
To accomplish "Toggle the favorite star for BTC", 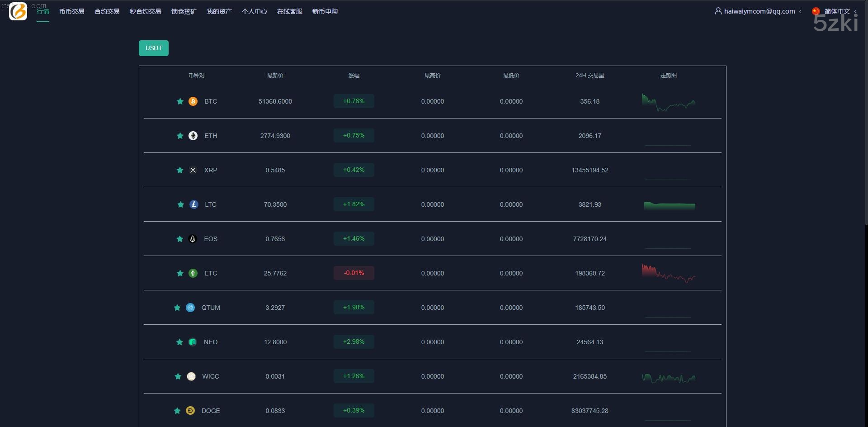I will coord(180,101).
